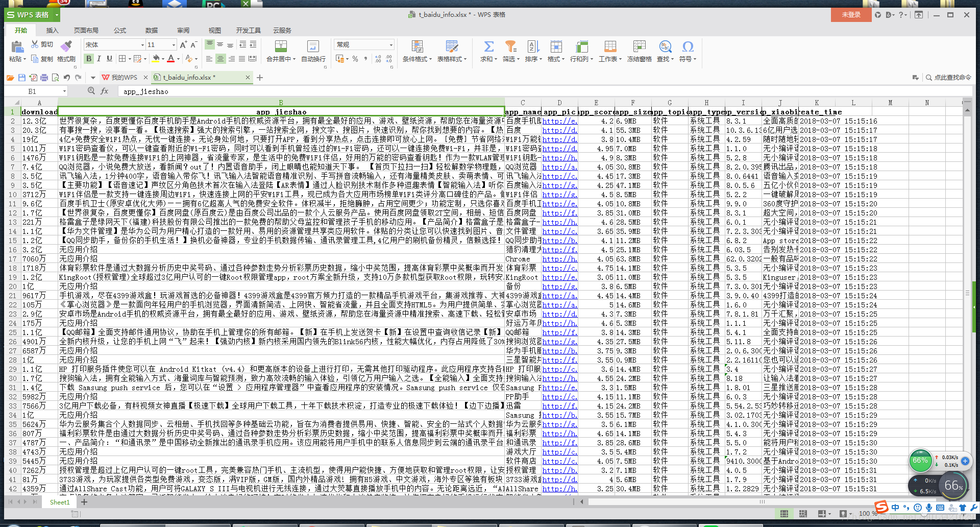Viewport: 980px width, 527px height.
Task: Open the 审阅 (Review) tab
Action: [183, 31]
